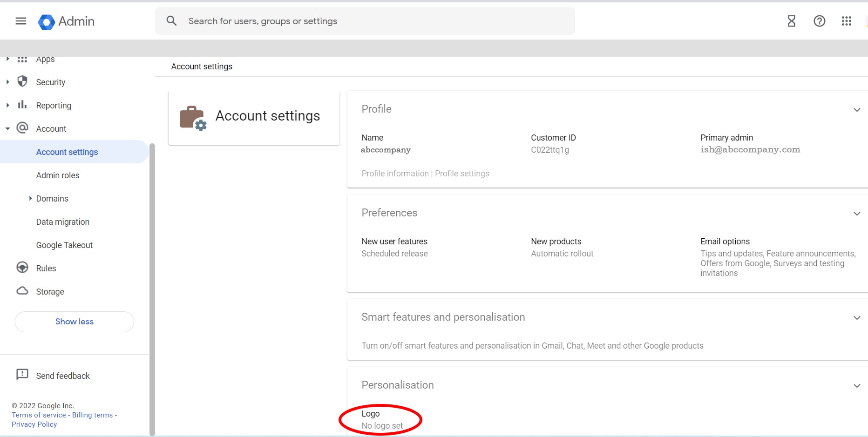Expand the Security menu arrow
868x437 pixels.
(x=7, y=82)
